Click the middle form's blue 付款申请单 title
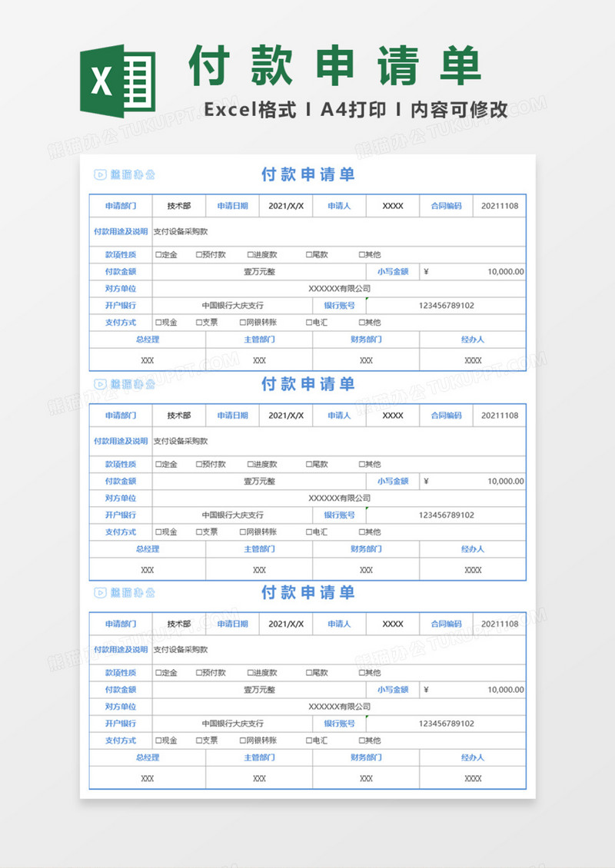This screenshot has height=868, width=615. coord(308,384)
